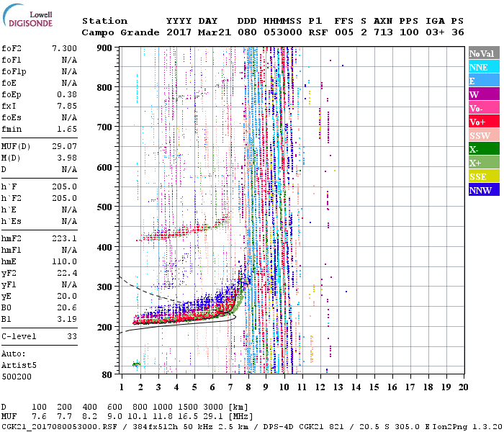Select the SSE legend swatch

click(484, 176)
